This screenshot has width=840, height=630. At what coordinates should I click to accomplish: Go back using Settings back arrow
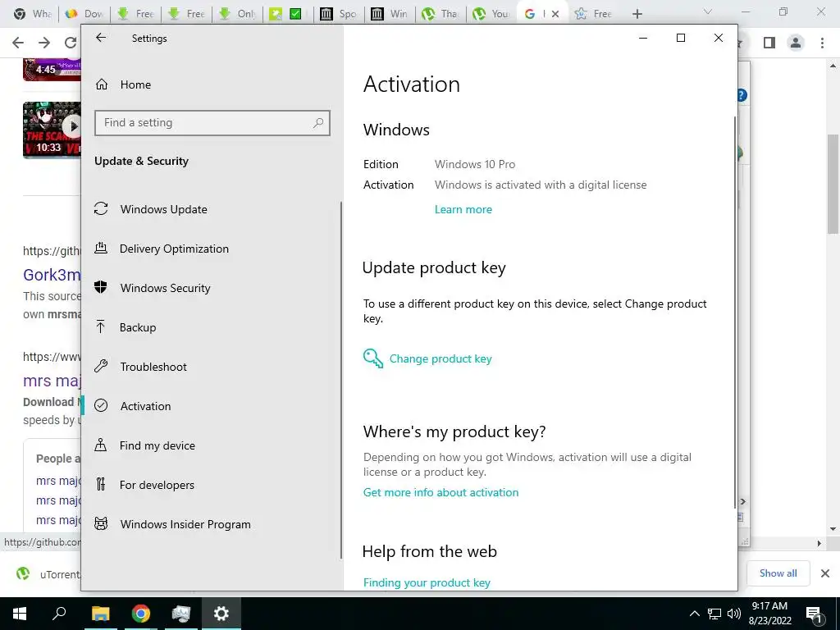101,38
